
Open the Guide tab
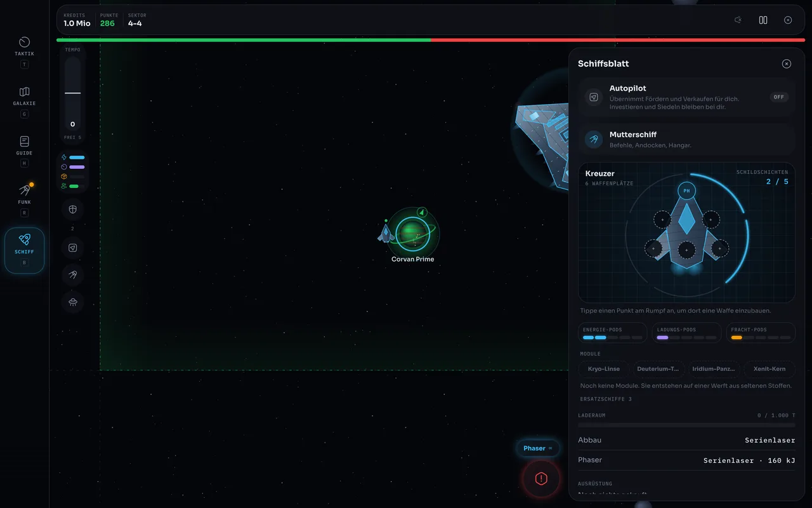24,151
